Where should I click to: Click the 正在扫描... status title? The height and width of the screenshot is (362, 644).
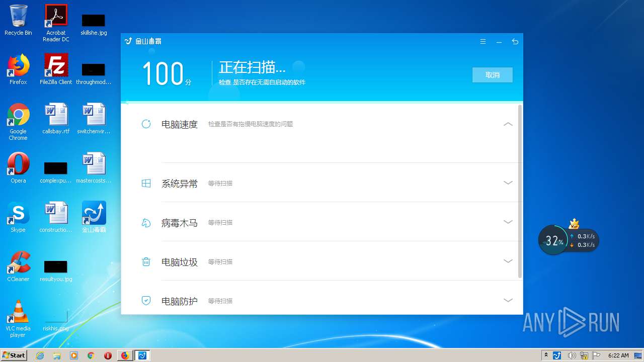[252, 67]
